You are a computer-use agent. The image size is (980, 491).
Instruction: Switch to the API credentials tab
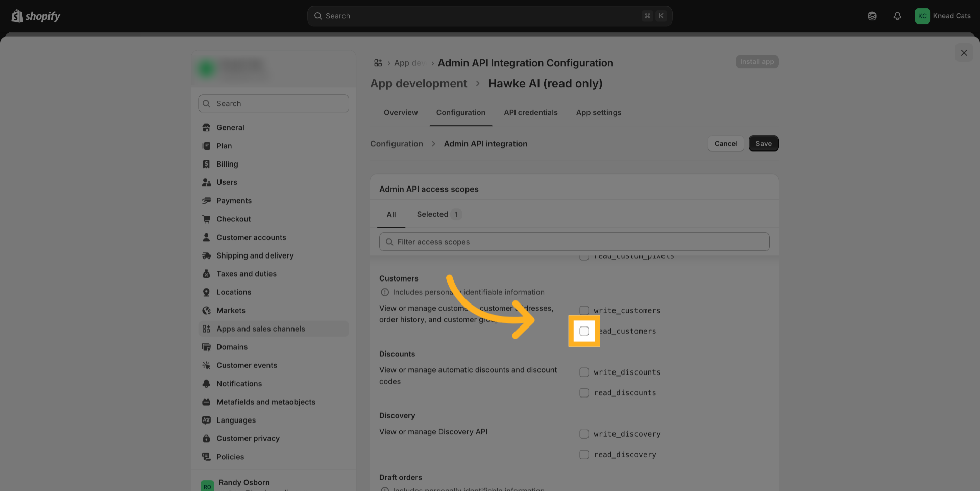point(530,113)
